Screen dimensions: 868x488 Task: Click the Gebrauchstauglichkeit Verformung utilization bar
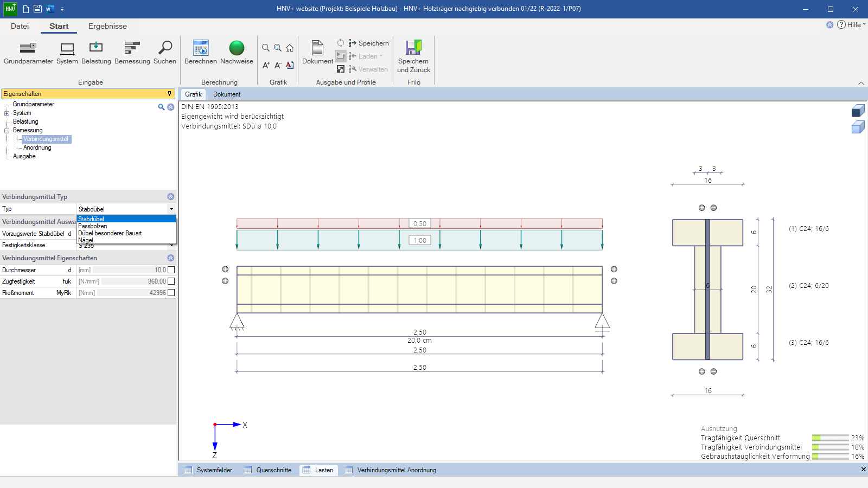pos(831,456)
